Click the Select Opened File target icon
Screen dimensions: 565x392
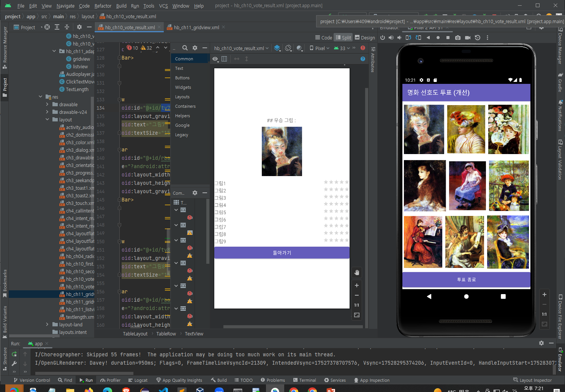(47, 27)
